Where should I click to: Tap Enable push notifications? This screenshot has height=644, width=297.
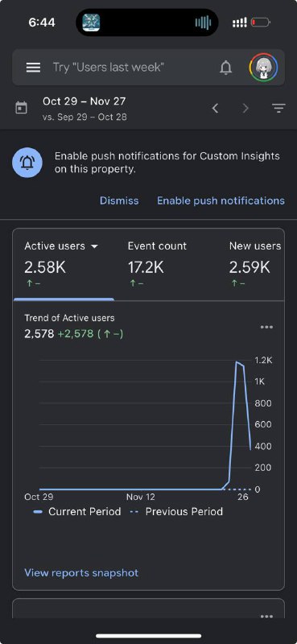[221, 200]
